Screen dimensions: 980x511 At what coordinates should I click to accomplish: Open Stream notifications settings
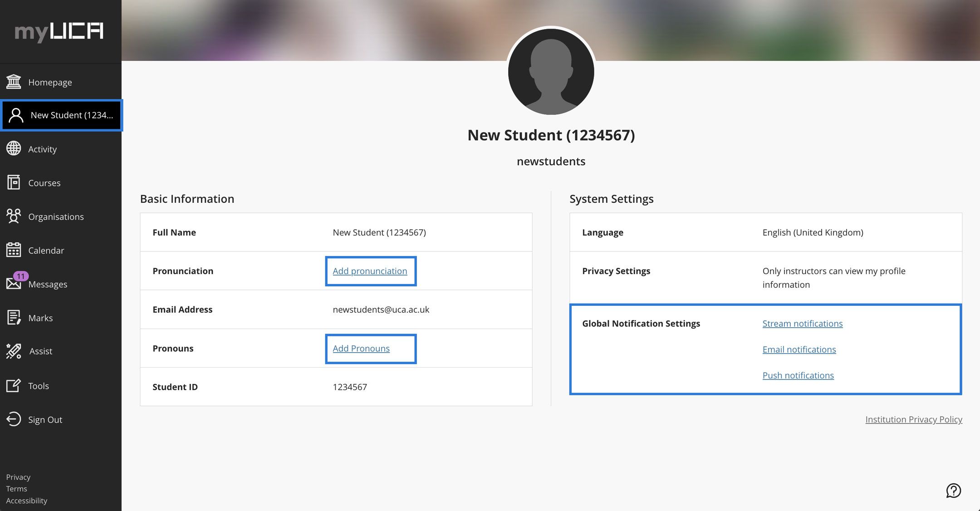pyautogui.click(x=802, y=324)
